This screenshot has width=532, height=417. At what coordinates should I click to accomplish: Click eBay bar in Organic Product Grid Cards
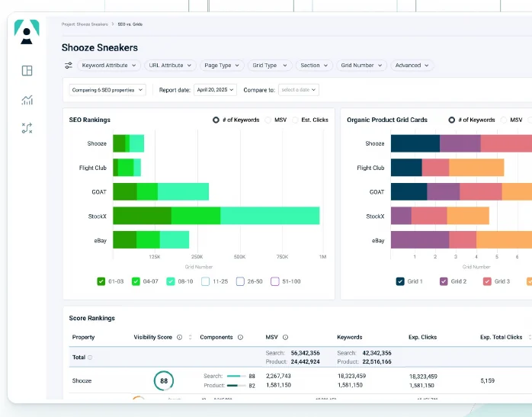(x=461, y=240)
